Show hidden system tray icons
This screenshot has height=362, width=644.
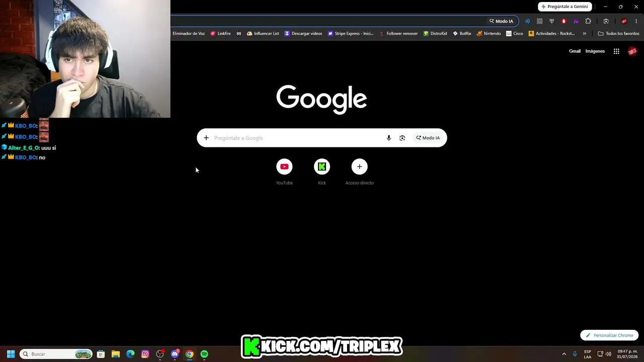point(564,354)
